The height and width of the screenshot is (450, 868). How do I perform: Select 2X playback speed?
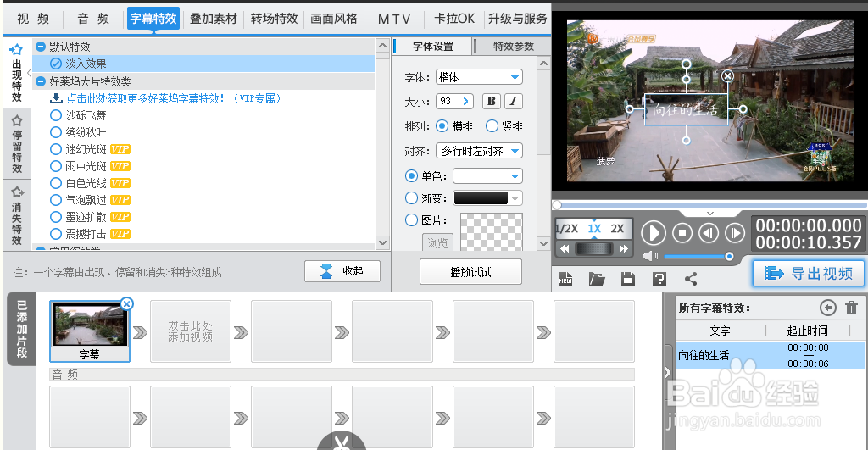[x=617, y=229]
